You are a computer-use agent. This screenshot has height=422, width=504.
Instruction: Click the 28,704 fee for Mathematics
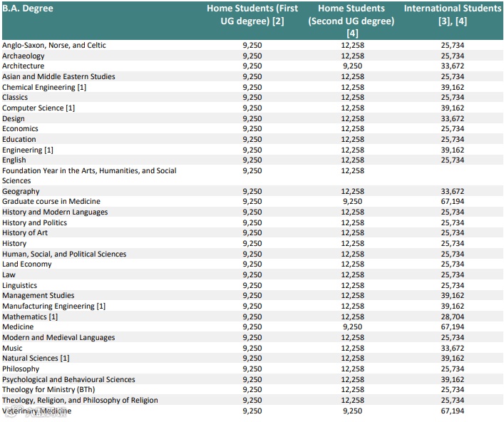point(452,317)
